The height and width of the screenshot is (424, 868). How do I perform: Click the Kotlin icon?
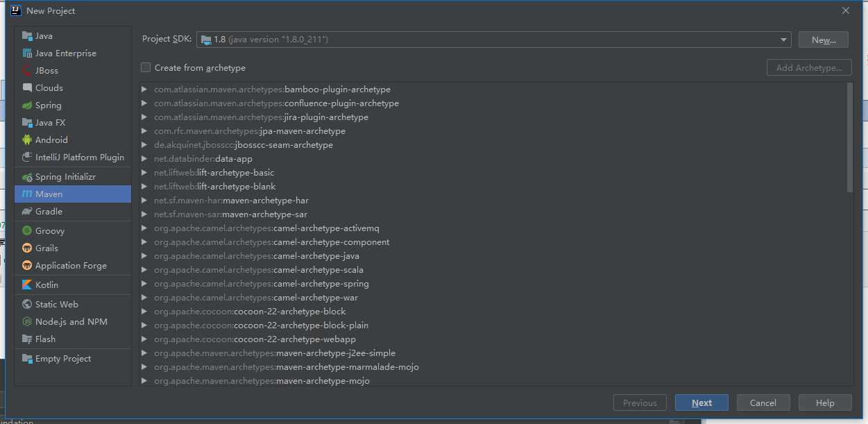click(27, 285)
